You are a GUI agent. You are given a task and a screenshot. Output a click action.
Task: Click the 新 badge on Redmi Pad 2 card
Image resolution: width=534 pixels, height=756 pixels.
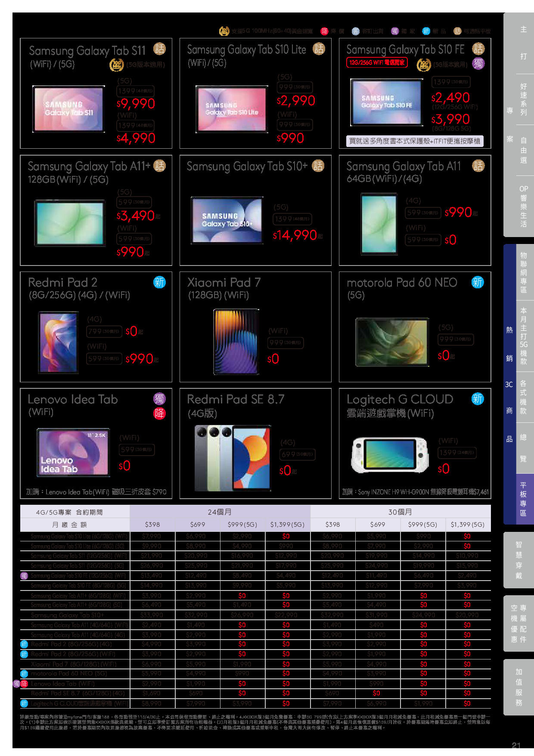pyautogui.click(x=159, y=282)
